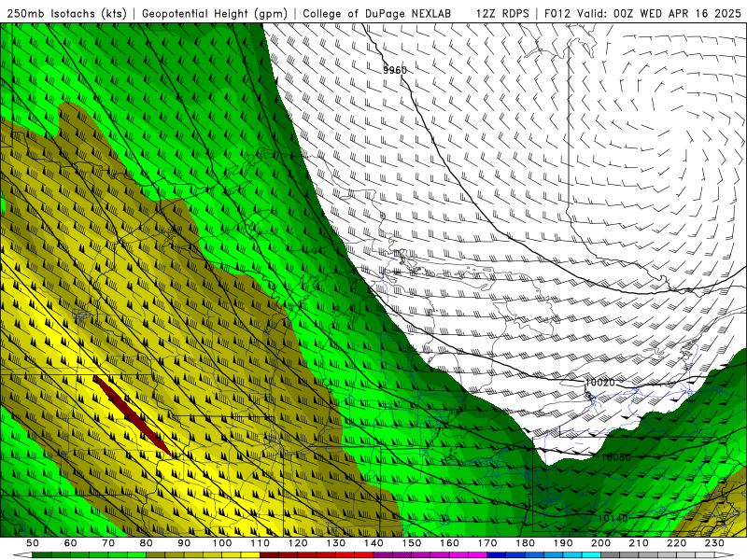Click the "250mb Isotachs (kts)" title text
747x560 pixels.
coord(67,14)
